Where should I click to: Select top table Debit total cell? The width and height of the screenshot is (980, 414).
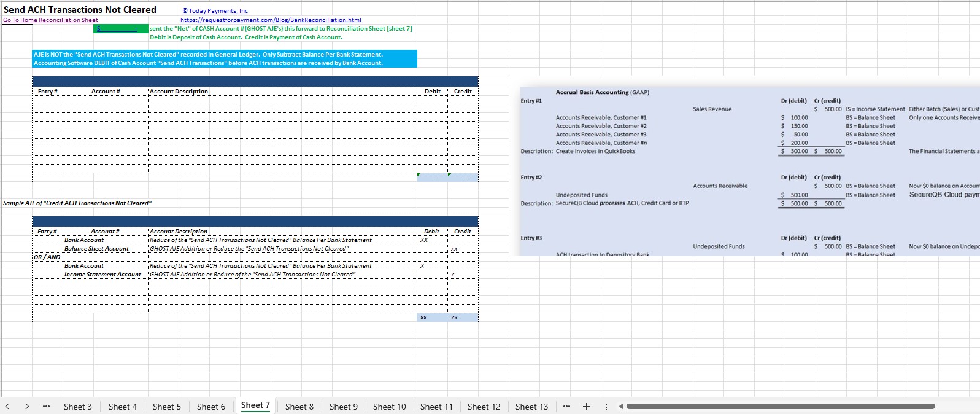(x=433, y=178)
